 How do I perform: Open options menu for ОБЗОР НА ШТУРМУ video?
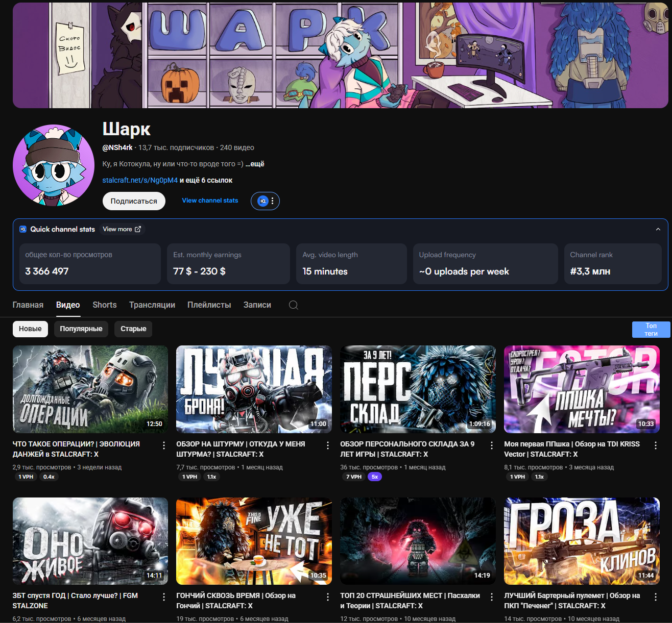point(328,445)
